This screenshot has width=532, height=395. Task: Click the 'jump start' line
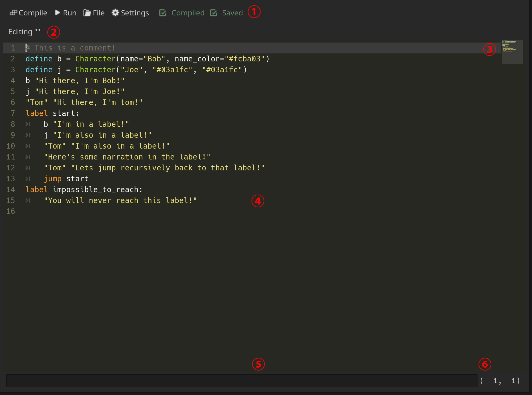coord(66,179)
